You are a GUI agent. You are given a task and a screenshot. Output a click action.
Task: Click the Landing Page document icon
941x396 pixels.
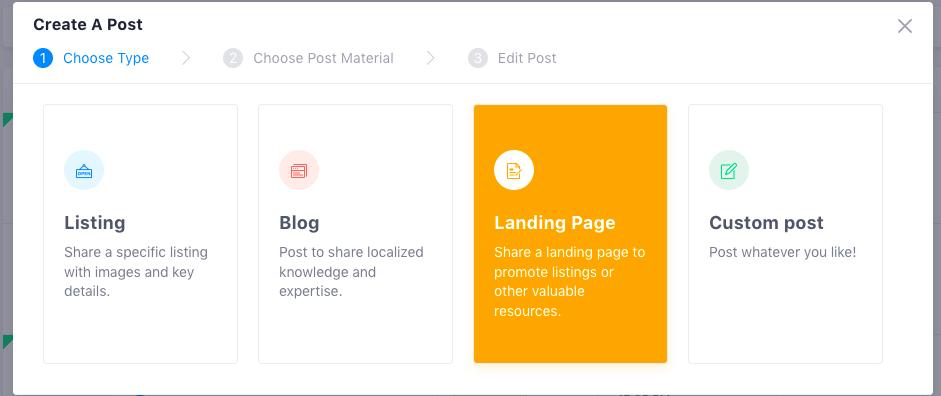click(x=514, y=170)
